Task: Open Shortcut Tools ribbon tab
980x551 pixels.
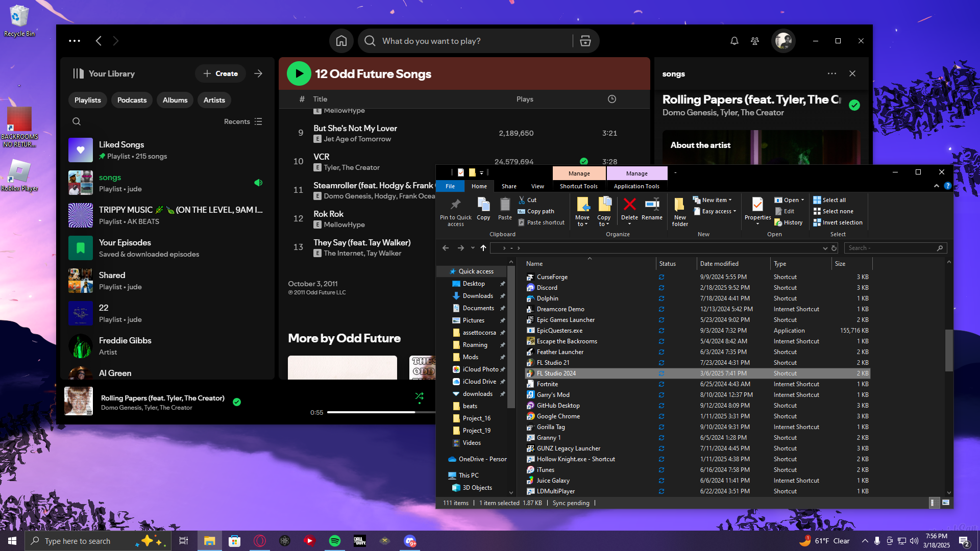Action: (x=579, y=186)
